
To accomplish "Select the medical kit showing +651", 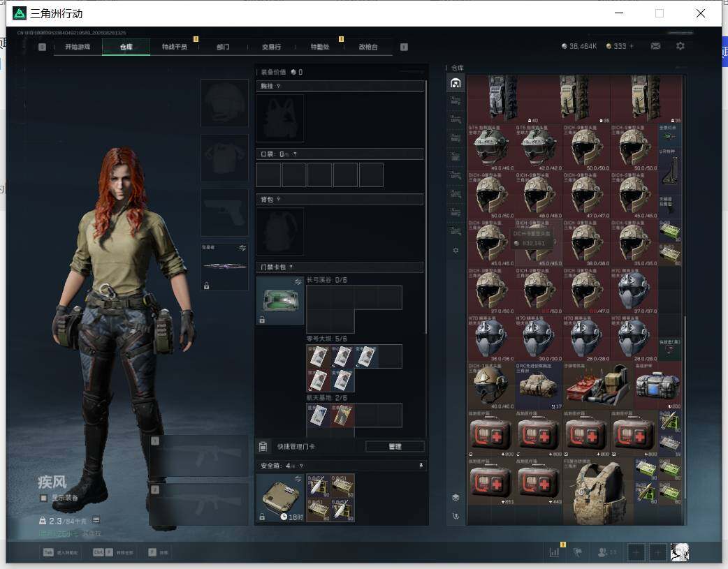I will [x=490, y=481].
